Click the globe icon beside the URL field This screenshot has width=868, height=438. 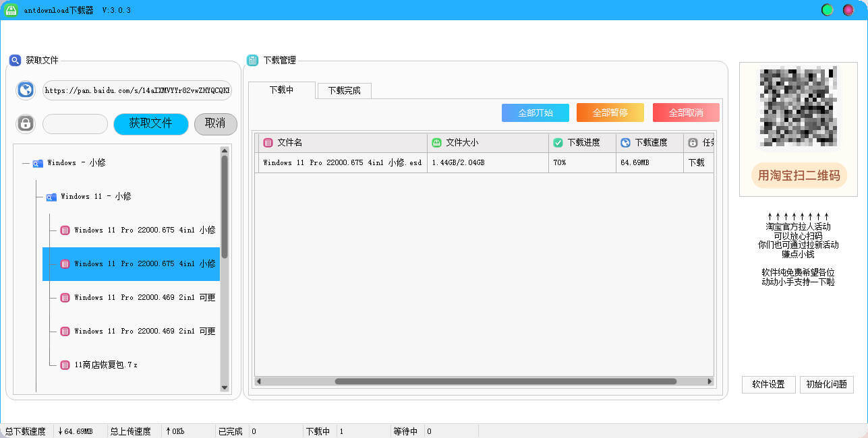point(25,90)
